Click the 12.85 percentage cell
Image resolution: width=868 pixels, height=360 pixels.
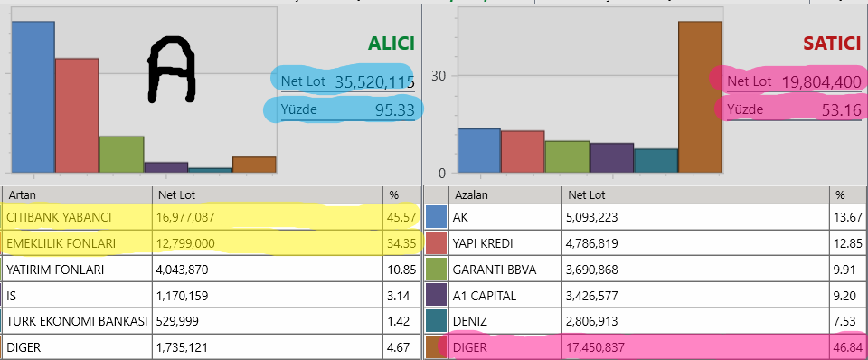pyautogui.click(x=848, y=243)
